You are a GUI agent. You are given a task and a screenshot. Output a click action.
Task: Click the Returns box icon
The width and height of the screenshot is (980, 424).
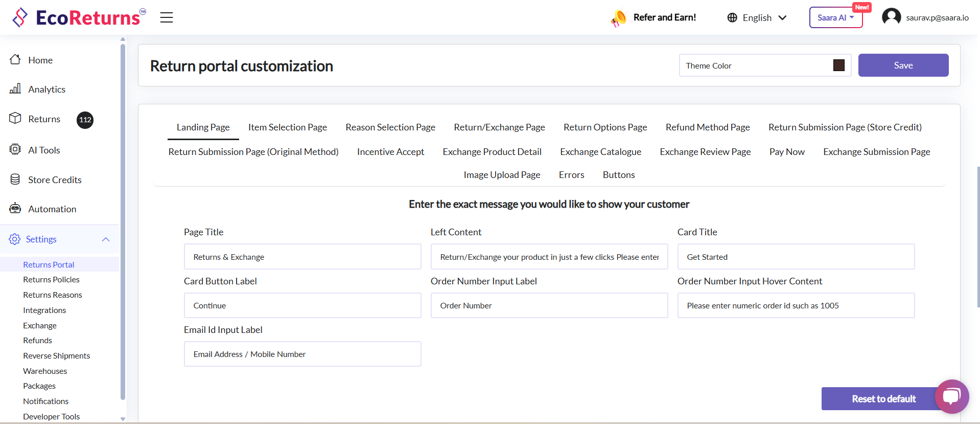coord(15,119)
